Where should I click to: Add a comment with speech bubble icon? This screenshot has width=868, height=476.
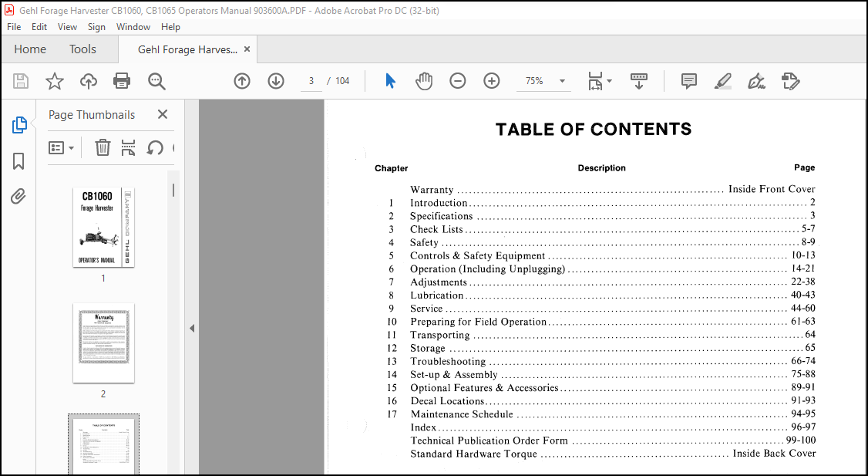(688, 81)
